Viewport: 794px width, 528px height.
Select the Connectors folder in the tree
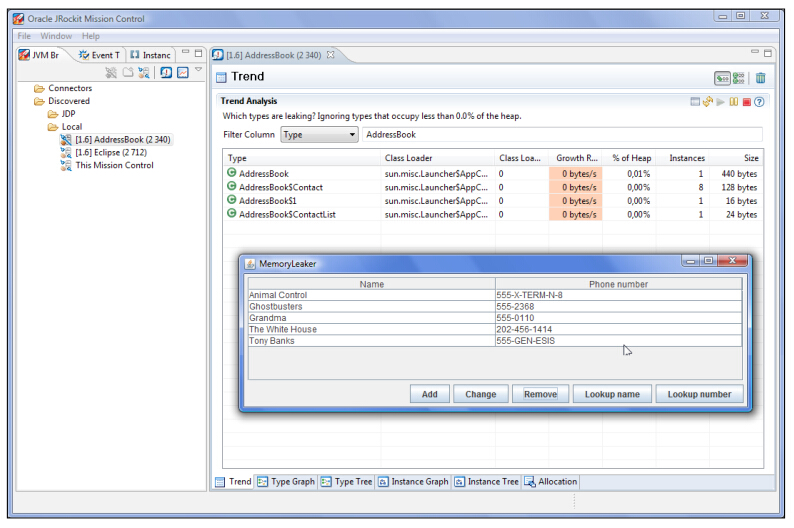63,88
